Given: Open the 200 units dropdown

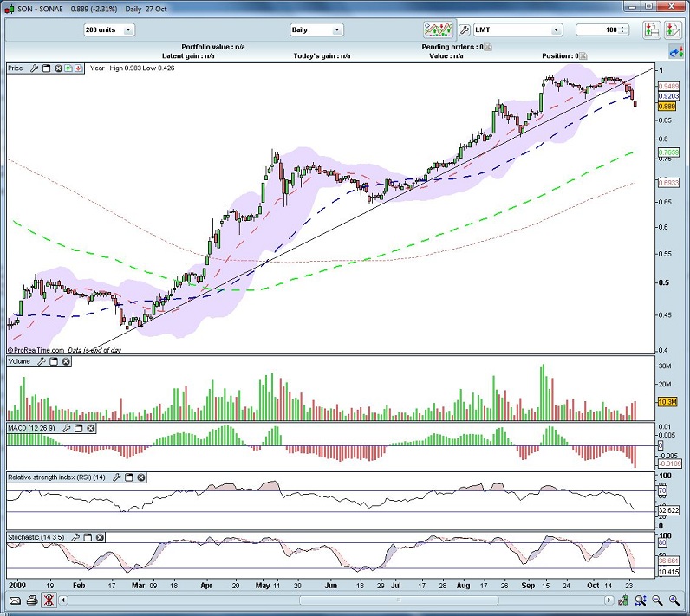Looking at the screenshot, I should click(109, 30).
